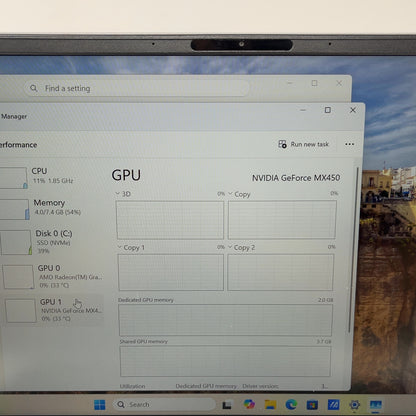Viewport: 416px width, 416px height.
Task: Click Find a setting search box in Settings
Action: point(137,88)
